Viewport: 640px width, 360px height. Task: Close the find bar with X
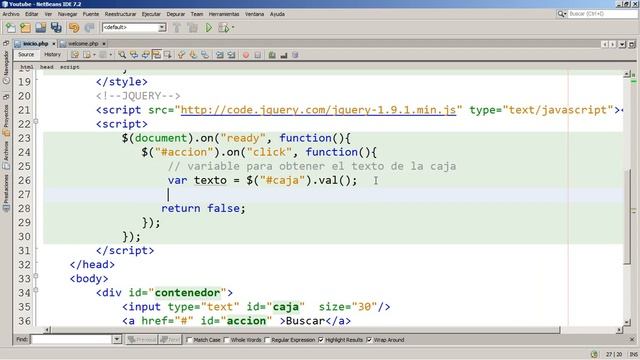[632, 340]
